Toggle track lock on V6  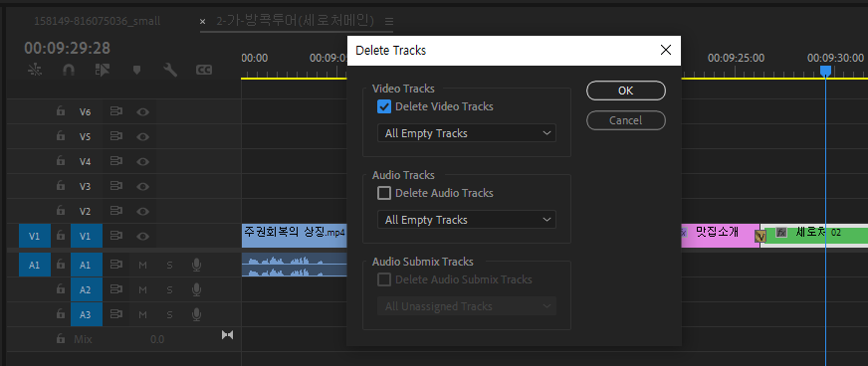click(61, 111)
